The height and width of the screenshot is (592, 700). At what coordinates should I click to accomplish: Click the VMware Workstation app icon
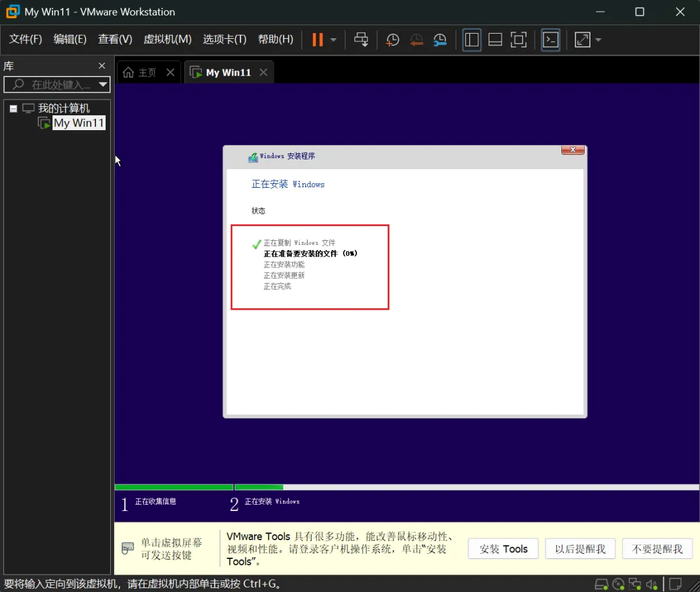click(12, 12)
